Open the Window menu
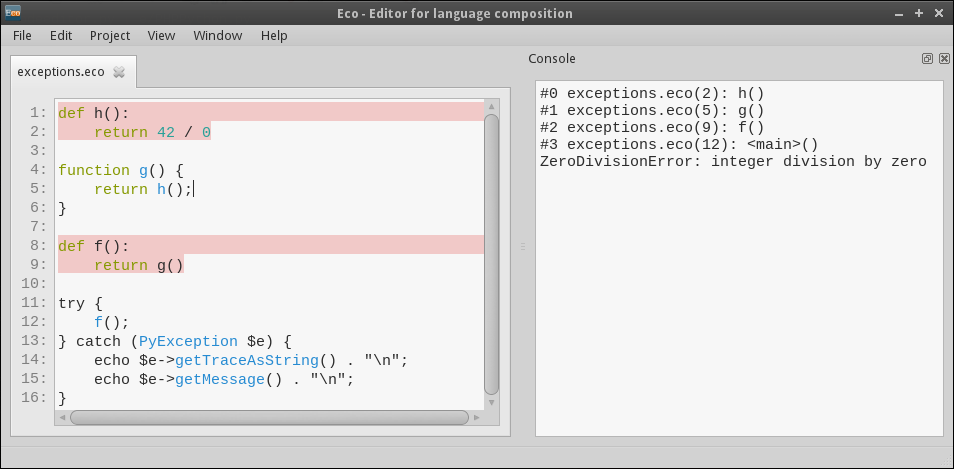This screenshot has height=469, width=954. coord(217,35)
